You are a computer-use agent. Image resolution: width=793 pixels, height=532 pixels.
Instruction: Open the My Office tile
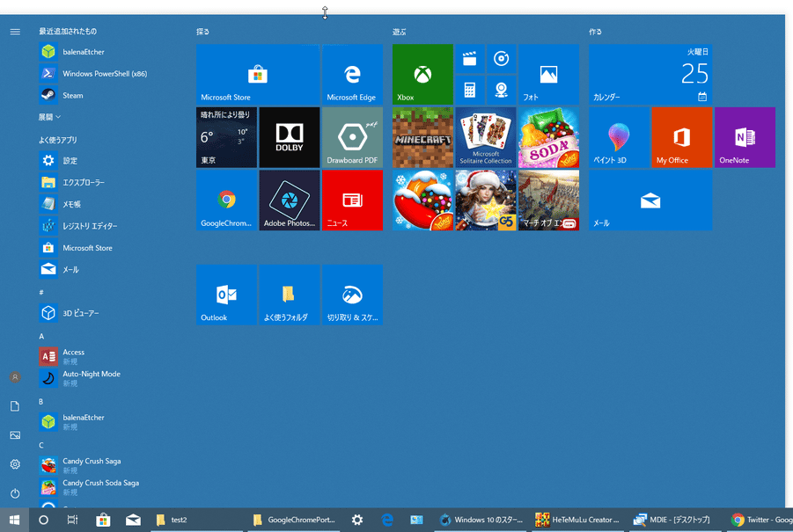pyautogui.click(x=682, y=137)
